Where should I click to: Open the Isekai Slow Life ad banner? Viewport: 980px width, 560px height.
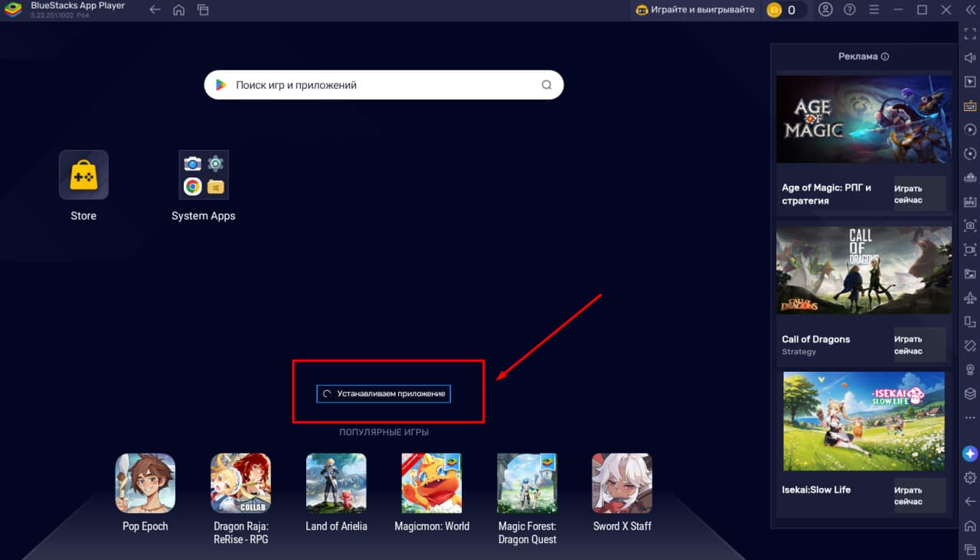click(x=864, y=422)
